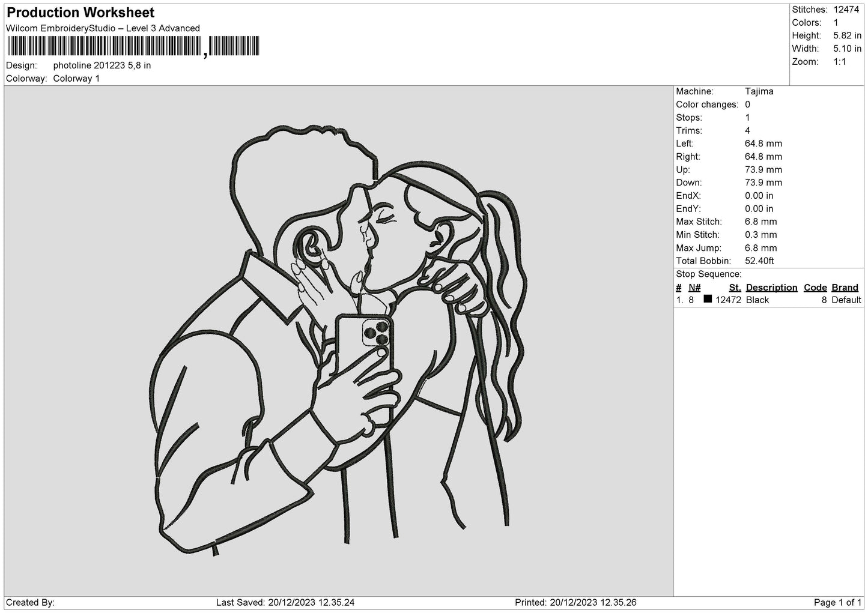Click the Colors count value
This screenshot has width=868, height=613.
point(836,23)
